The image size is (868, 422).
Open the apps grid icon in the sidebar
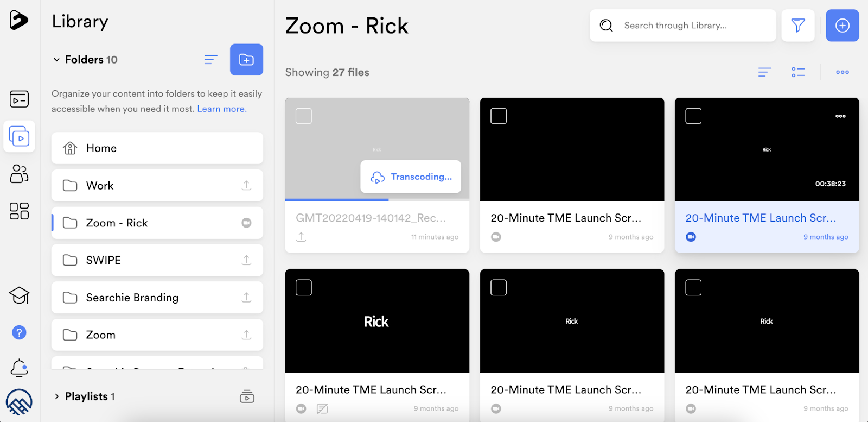coord(19,211)
